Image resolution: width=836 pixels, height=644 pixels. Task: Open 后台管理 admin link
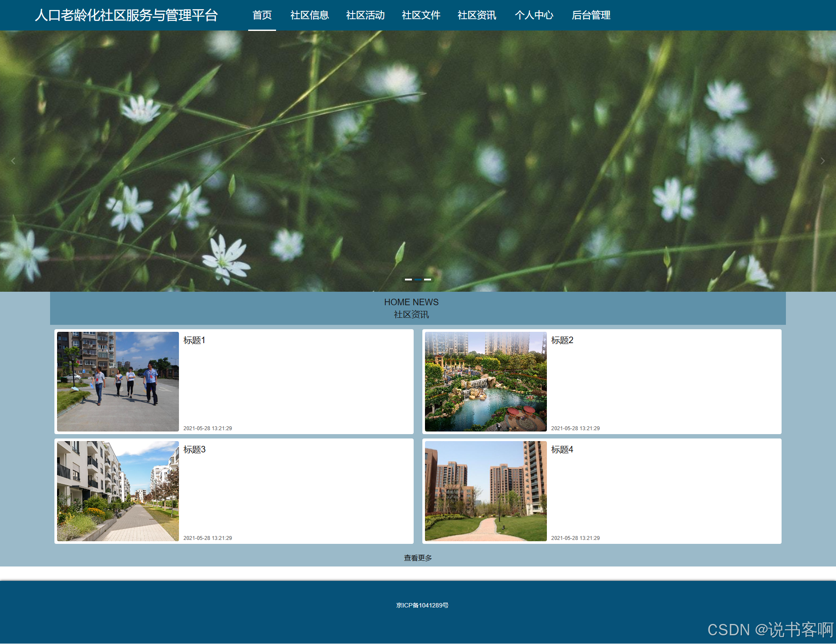click(591, 15)
